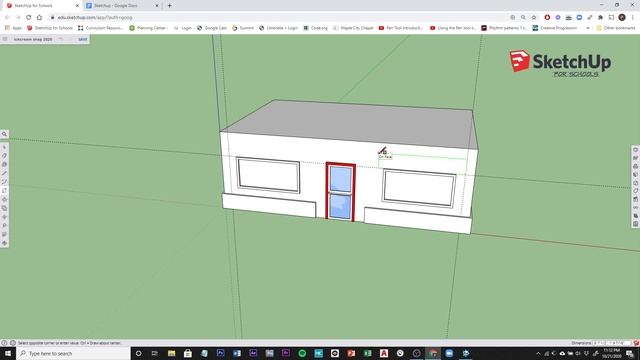640x360 pixels.
Task: Open the SketchUp for Schools bookmark
Action: pyautogui.click(x=49, y=28)
